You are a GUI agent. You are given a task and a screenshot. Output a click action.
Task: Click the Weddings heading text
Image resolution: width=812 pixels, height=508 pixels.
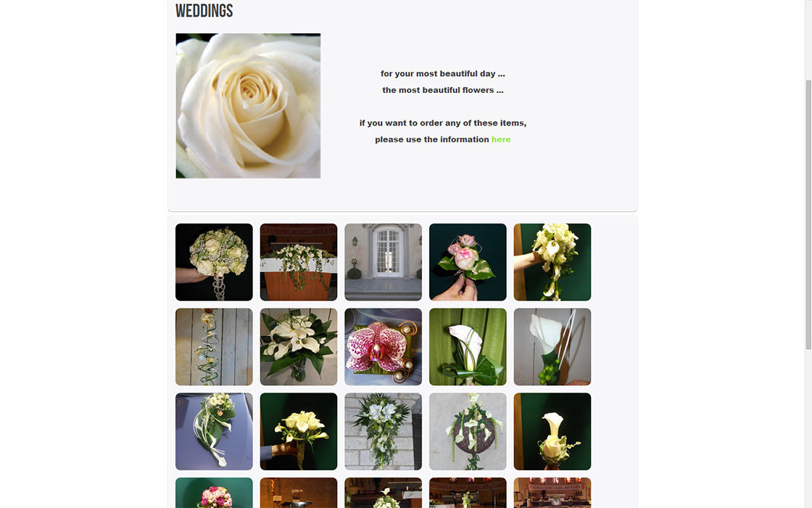tap(204, 11)
